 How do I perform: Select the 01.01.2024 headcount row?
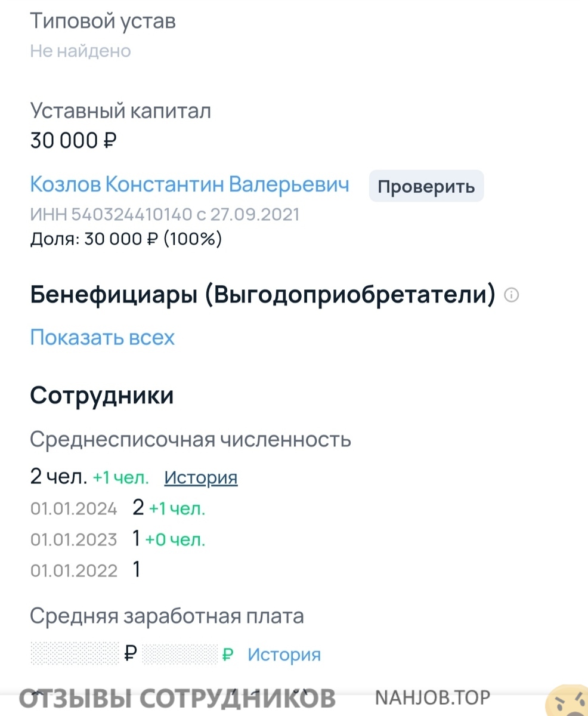point(118,508)
